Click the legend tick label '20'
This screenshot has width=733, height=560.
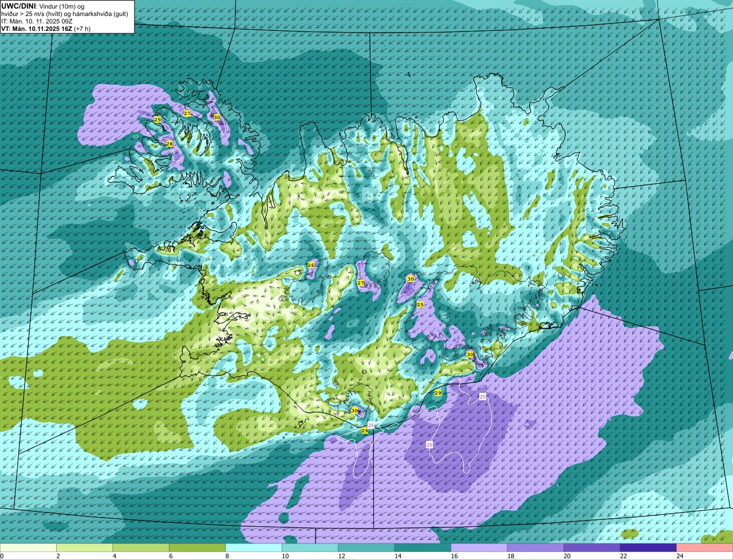point(567,556)
